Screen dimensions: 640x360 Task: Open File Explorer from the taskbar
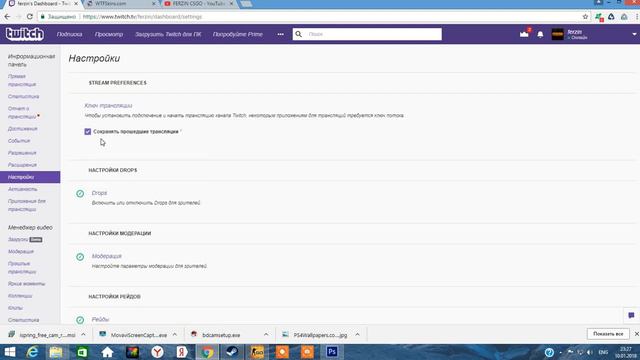click(56, 352)
